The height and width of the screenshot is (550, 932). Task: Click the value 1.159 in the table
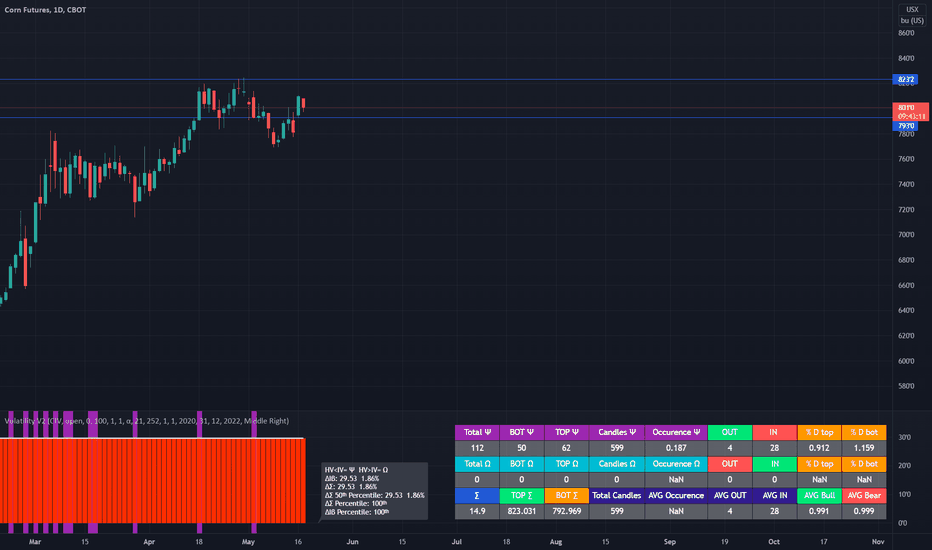(x=864, y=448)
